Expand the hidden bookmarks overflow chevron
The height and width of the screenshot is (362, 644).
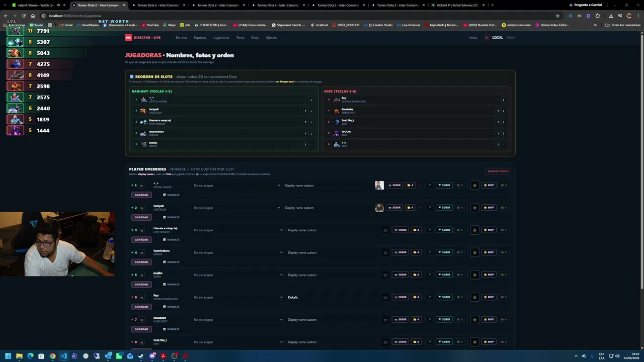click(x=595, y=25)
